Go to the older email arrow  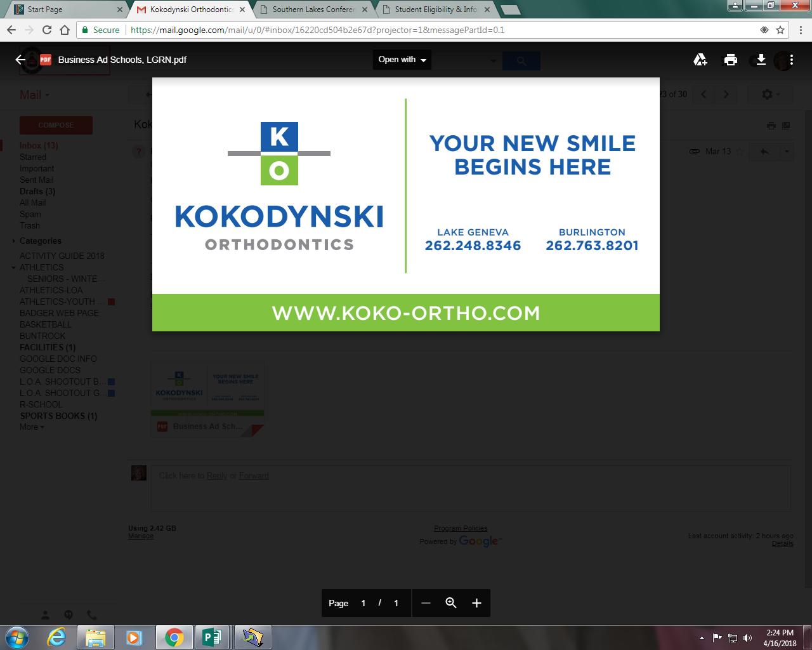click(x=726, y=95)
